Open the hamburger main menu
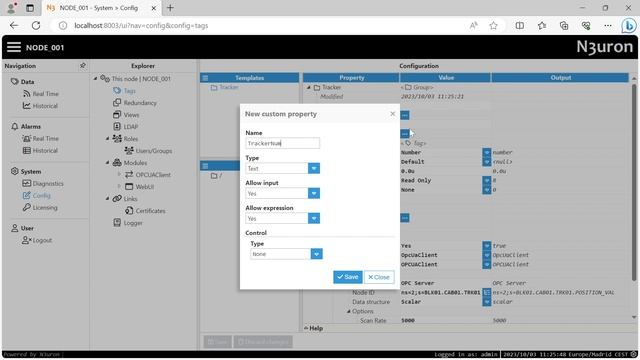Screen dimensions: 640x360 (13, 47)
